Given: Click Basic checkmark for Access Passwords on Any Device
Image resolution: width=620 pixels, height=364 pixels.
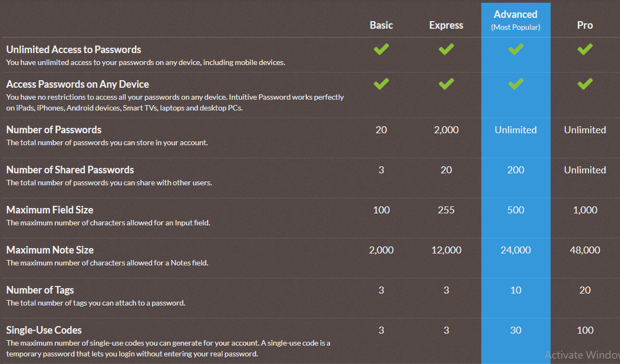Looking at the screenshot, I should (x=381, y=84).
